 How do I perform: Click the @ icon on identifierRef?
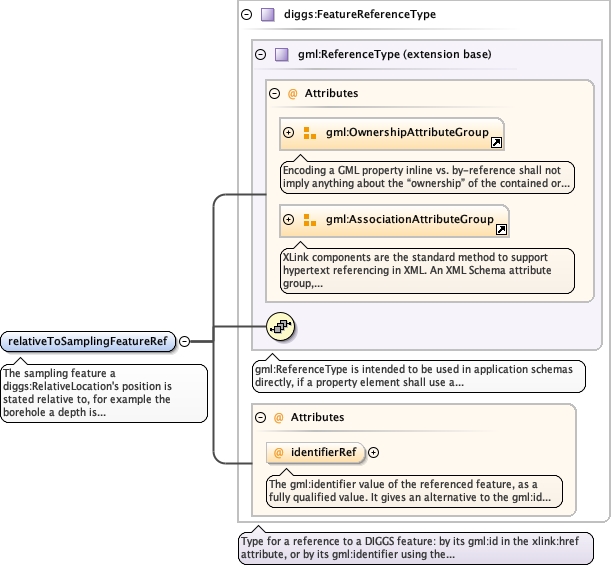[x=278, y=453]
